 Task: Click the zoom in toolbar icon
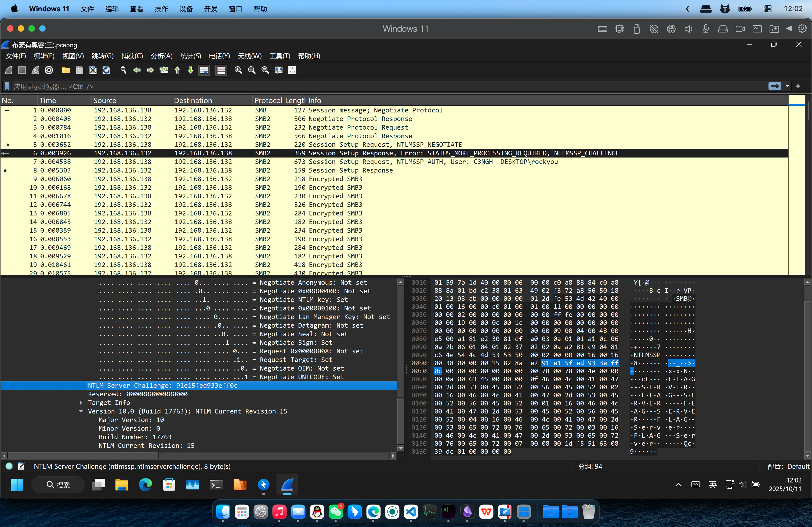(x=238, y=70)
